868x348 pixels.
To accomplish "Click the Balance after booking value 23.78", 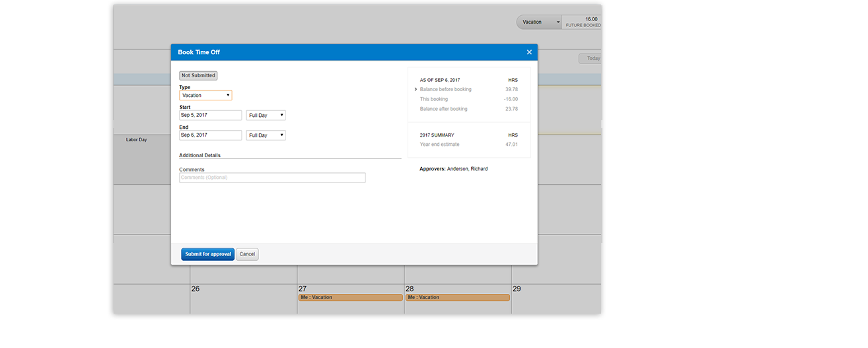I will (x=511, y=109).
